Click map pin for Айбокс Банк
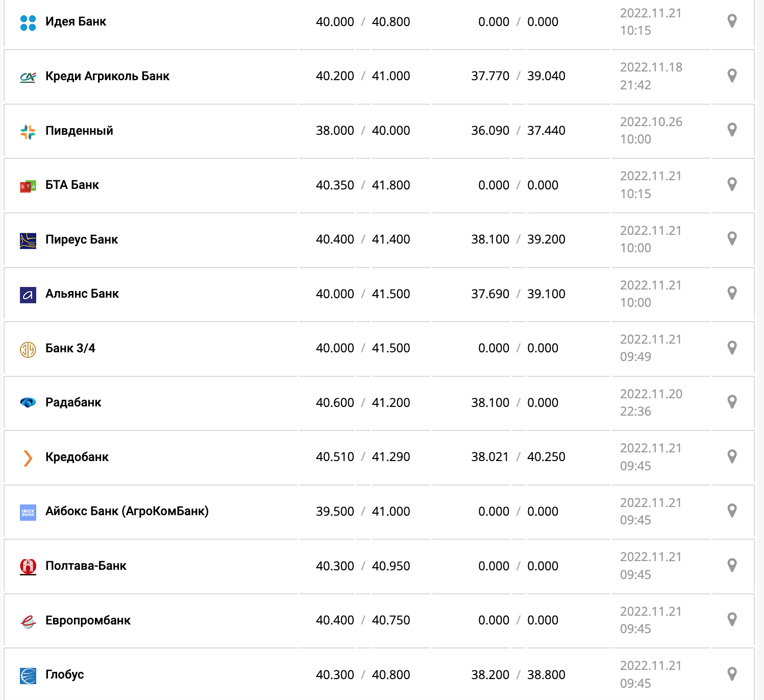The height and width of the screenshot is (700, 764). tap(732, 511)
